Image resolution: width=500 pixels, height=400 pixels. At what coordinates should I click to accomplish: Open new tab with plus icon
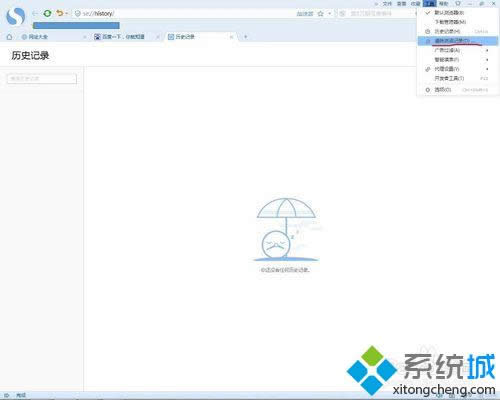(246, 37)
